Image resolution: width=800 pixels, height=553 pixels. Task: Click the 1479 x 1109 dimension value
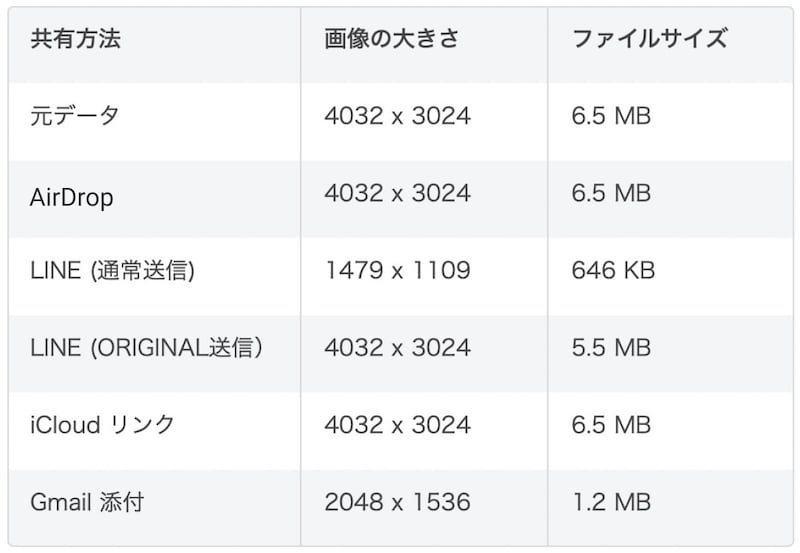click(397, 271)
